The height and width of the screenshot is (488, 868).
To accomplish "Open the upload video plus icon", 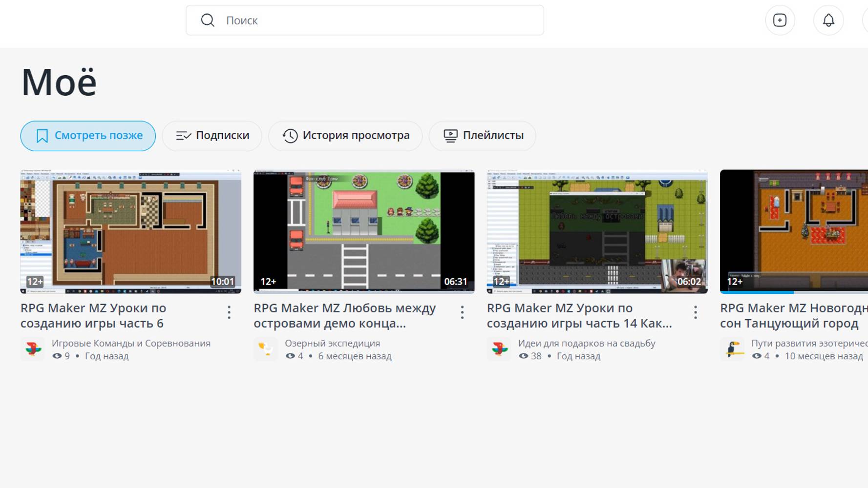I will click(x=780, y=20).
